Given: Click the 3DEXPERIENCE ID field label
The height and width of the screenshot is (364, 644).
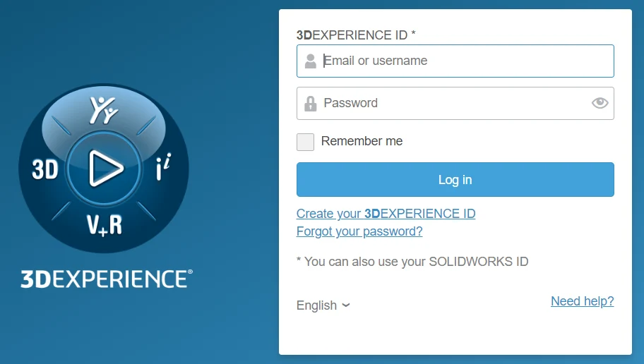Looking at the screenshot, I should coord(356,35).
